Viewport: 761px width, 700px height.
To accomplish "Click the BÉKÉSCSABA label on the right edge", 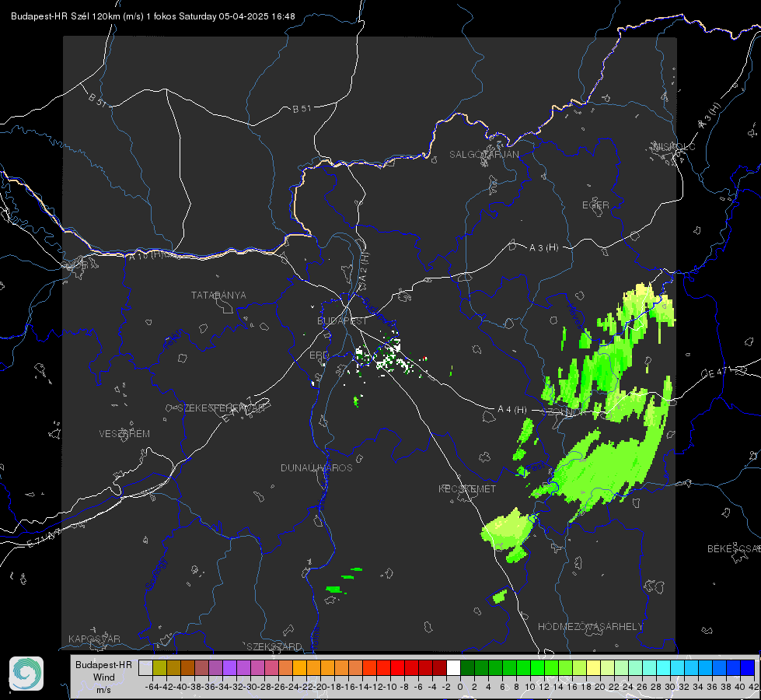I will point(734,549).
